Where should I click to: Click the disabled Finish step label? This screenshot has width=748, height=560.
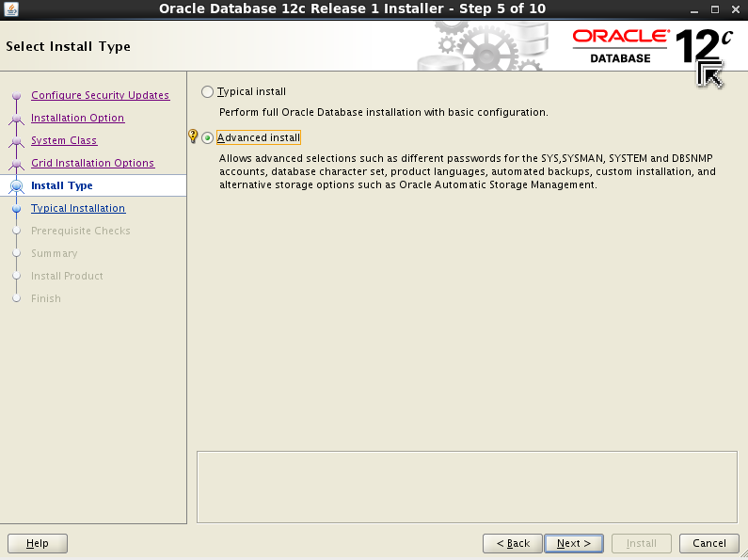point(46,298)
